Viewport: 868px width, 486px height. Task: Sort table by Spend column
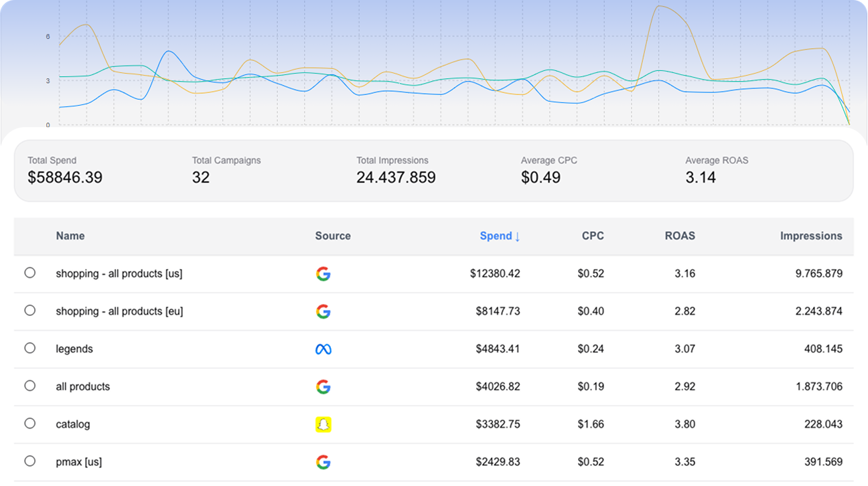(500, 236)
